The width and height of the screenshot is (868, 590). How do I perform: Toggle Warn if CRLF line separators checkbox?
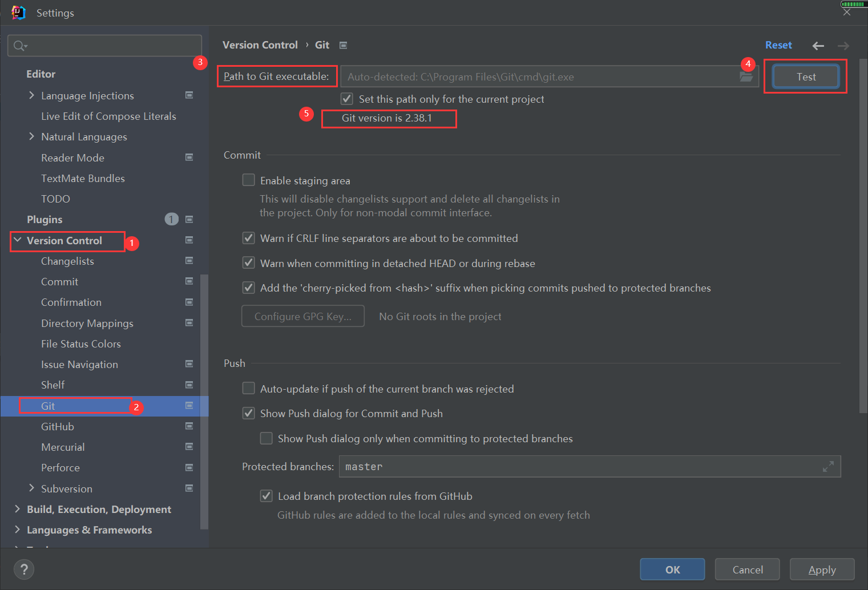pyautogui.click(x=248, y=238)
